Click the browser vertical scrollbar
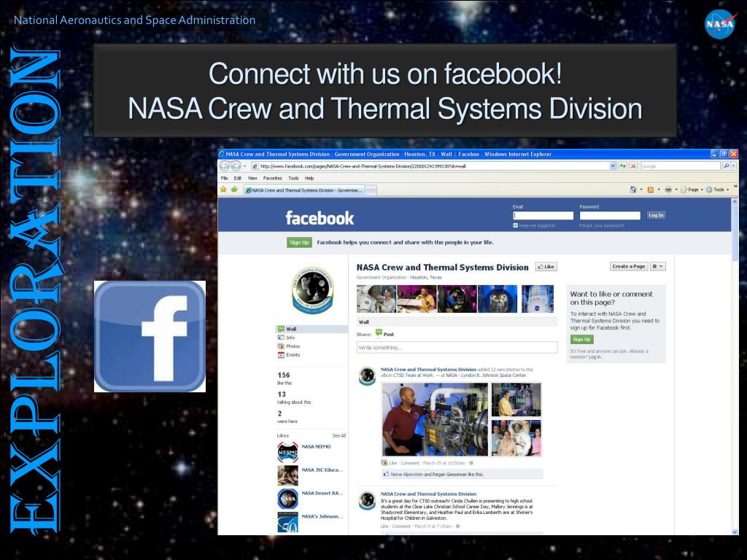 click(734, 367)
